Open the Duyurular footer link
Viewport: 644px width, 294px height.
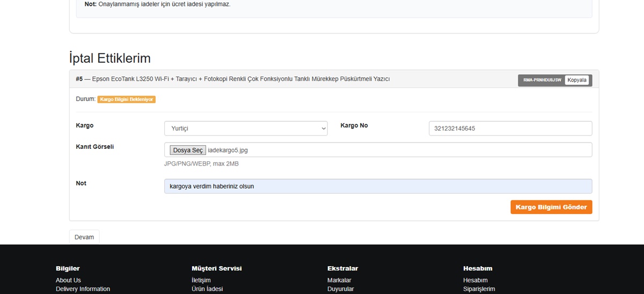click(340, 289)
